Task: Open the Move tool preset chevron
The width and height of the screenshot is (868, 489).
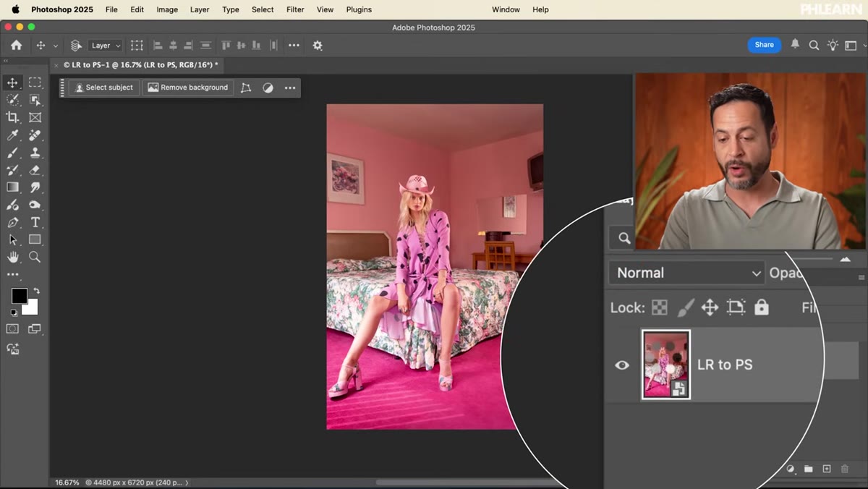Action: 56,46
